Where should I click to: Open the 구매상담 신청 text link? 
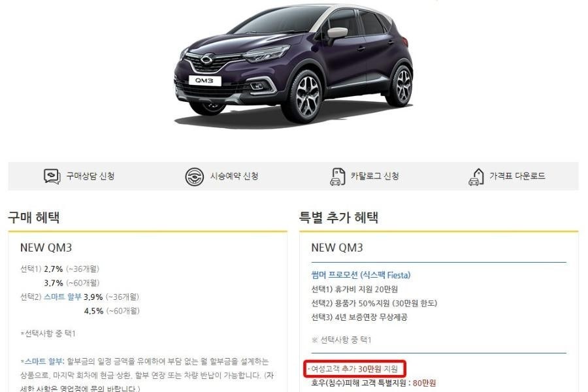point(90,176)
